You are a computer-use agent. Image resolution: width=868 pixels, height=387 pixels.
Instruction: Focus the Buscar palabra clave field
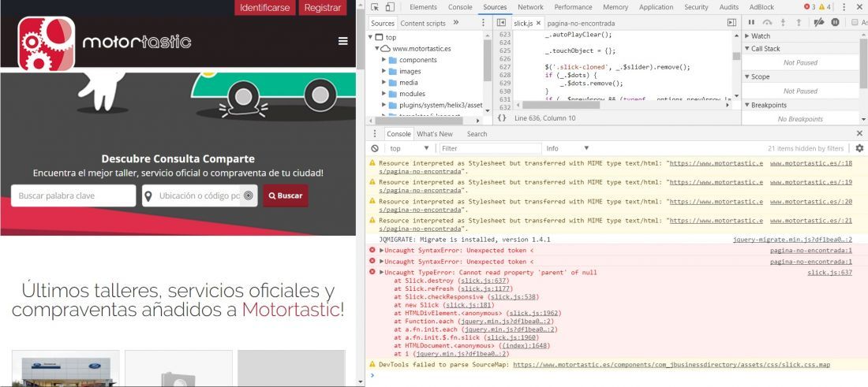[73, 195]
